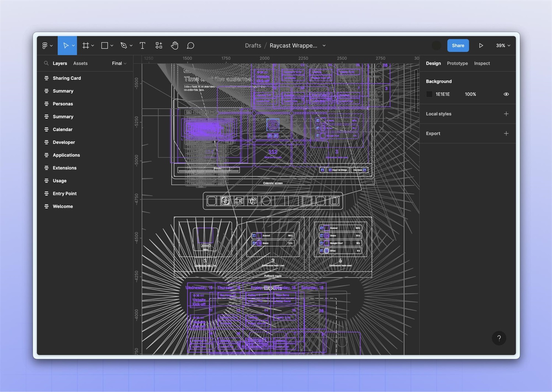
Task: Select the Personas layer
Action: click(x=85, y=104)
